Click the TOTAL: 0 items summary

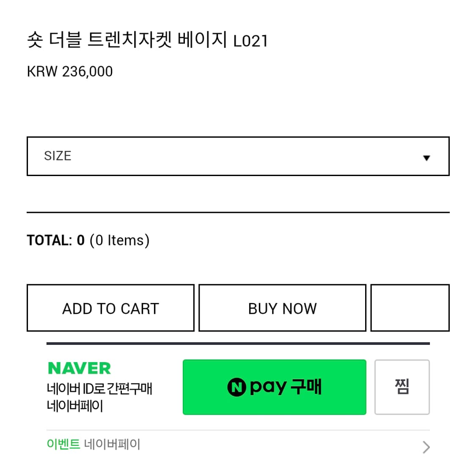pyautogui.click(x=88, y=239)
